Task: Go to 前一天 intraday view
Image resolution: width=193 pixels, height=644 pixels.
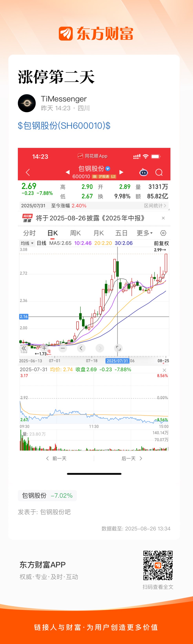Action: tap(56, 458)
